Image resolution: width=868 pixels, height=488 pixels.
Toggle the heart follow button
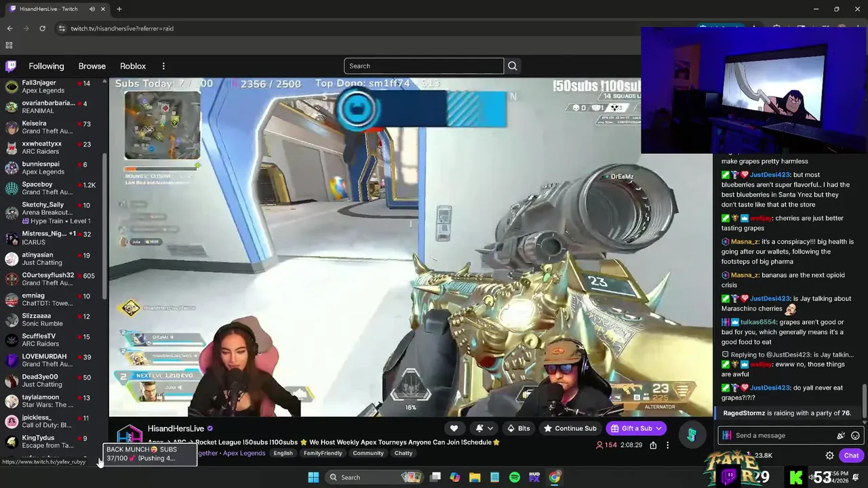click(454, 428)
